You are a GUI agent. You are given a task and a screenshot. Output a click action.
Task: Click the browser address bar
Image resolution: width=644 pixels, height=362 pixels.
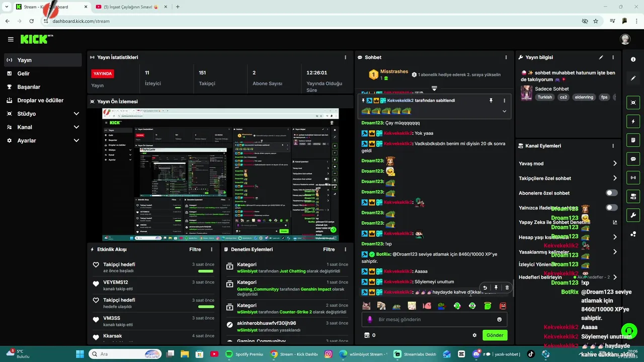(x=312, y=21)
